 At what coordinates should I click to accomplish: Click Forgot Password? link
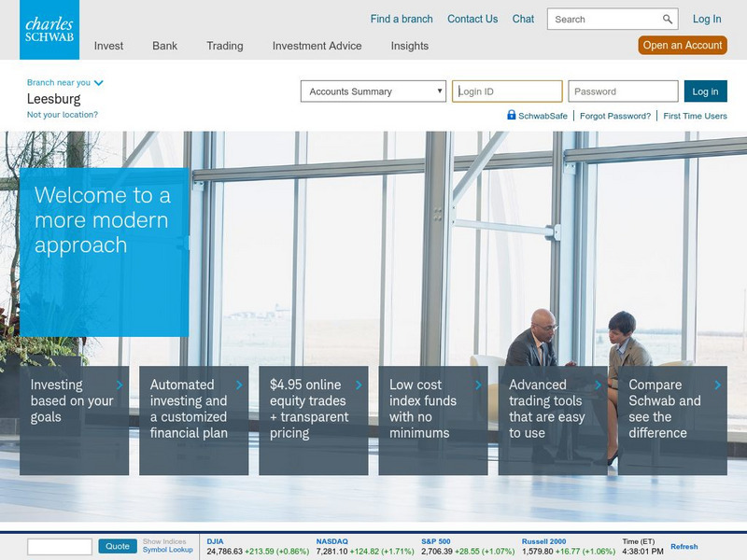615,116
